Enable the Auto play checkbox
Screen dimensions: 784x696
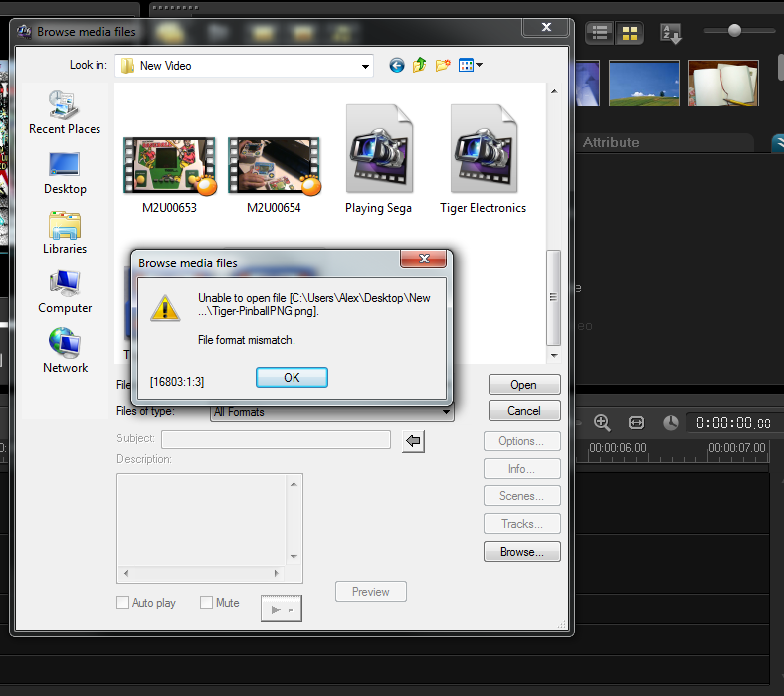(x=123, y=603)
